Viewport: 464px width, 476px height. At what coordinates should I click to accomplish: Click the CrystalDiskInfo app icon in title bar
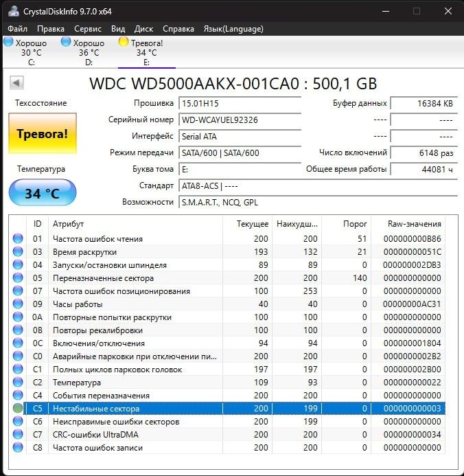point(13,11)
